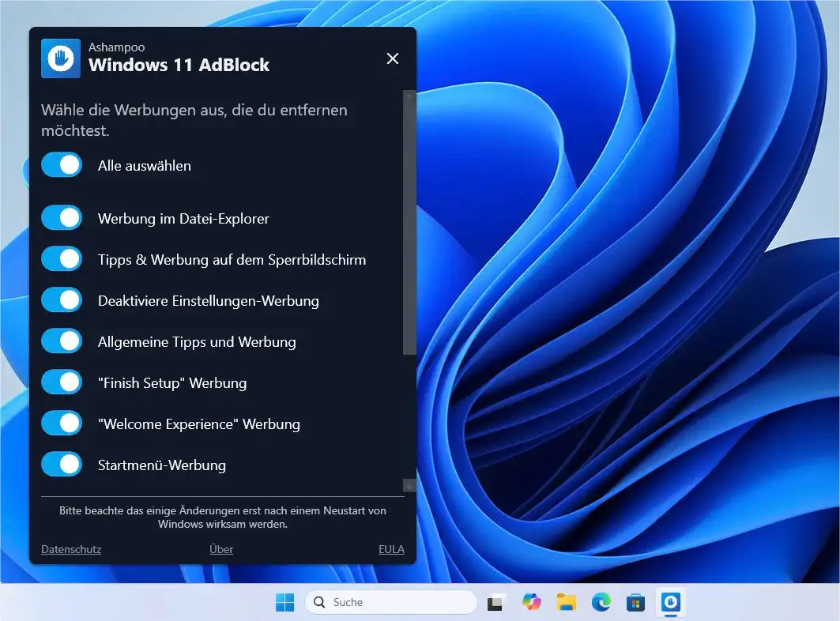Open File Explorer from the taskbar

(x=567, y=602)
